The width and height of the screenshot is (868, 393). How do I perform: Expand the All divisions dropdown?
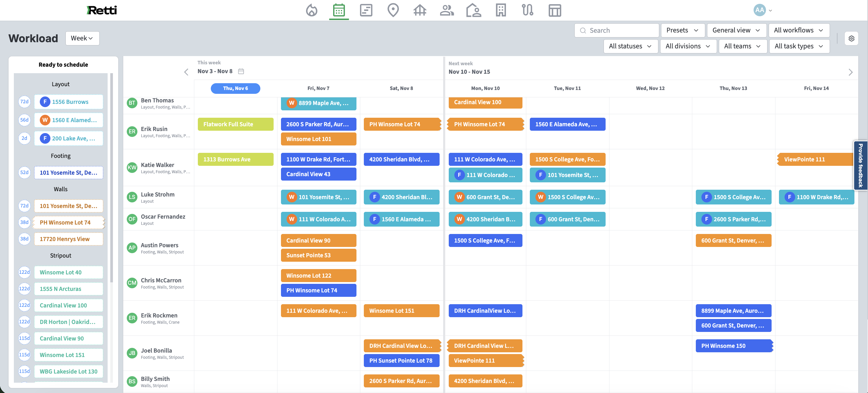click(x=688, y=46)
